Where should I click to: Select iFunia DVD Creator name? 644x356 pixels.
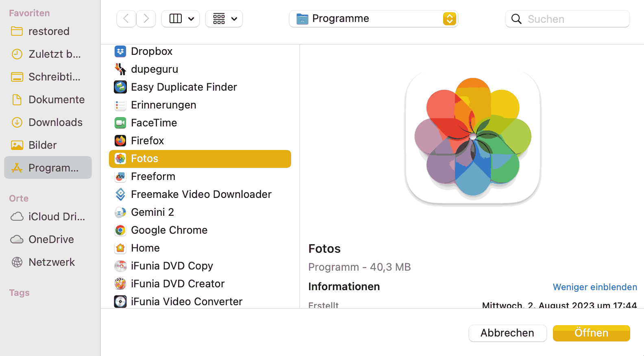click(178, 284)
